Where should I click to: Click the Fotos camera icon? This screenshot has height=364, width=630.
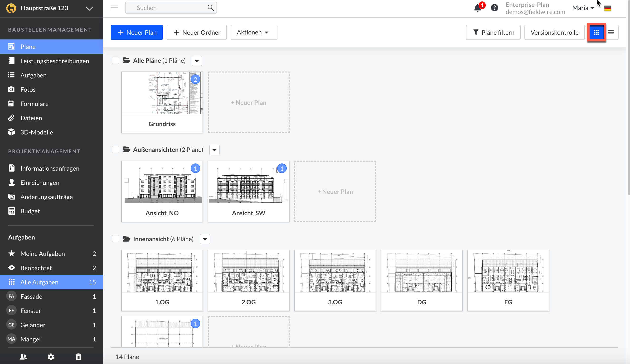click(x=11, y=89)
